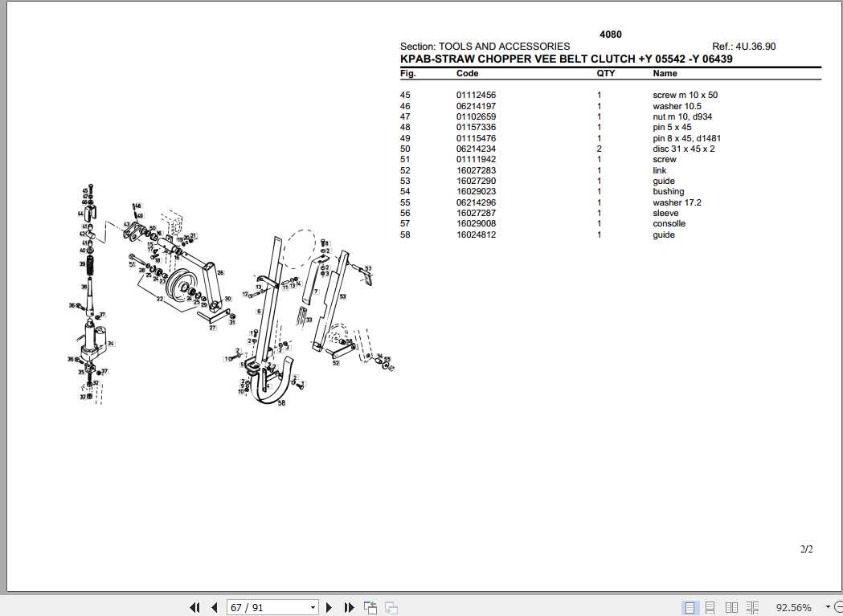Click the 'Name' column header

point(665,73)
